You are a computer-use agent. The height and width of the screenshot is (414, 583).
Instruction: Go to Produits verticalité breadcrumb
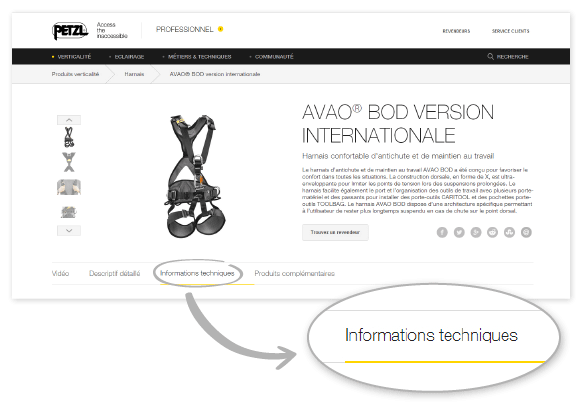click(x=75, y=74)
